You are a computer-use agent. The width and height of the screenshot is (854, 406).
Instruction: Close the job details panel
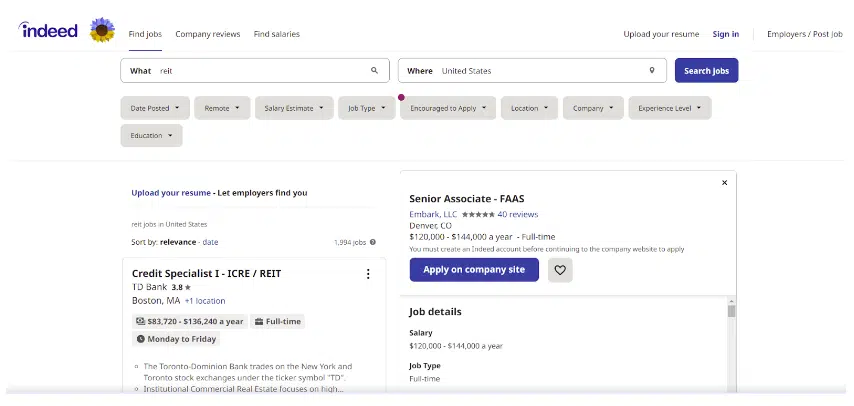click(724, 183)
